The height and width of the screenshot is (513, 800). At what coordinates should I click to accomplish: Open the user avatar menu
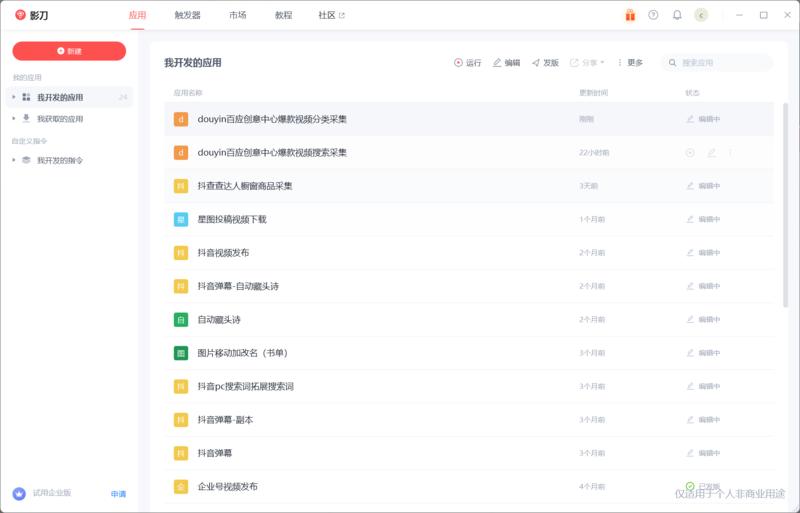coord(701,15)
